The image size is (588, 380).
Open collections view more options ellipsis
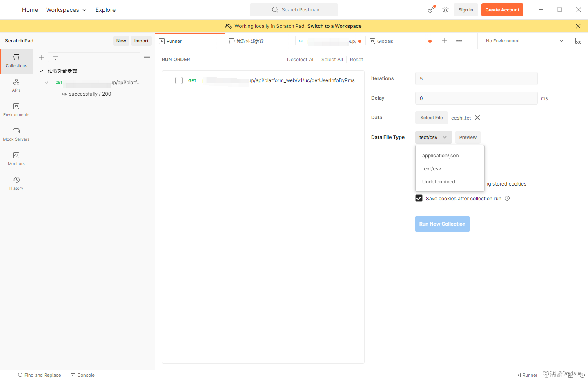tap(147, 57)
